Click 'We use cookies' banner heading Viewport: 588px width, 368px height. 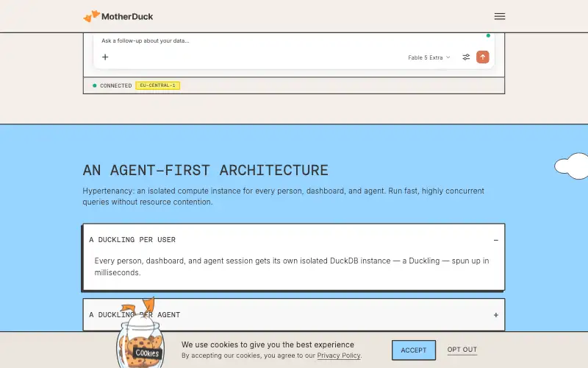268,344
